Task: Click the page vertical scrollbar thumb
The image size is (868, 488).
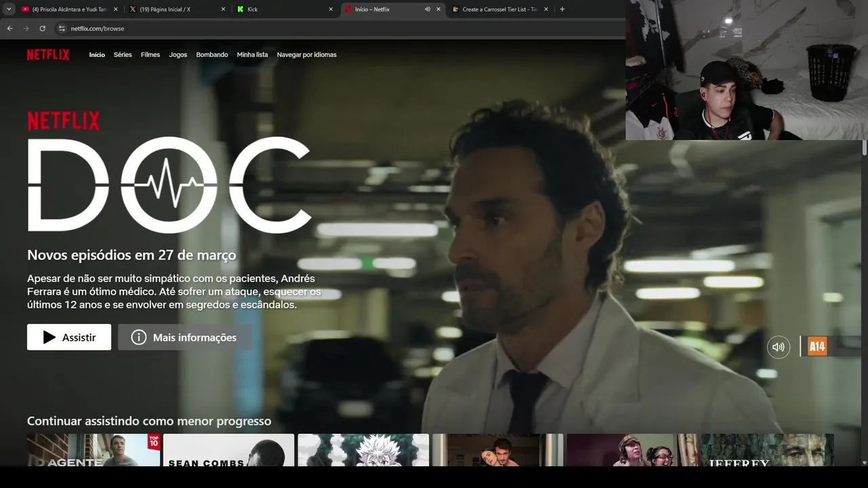Action: 865,148
